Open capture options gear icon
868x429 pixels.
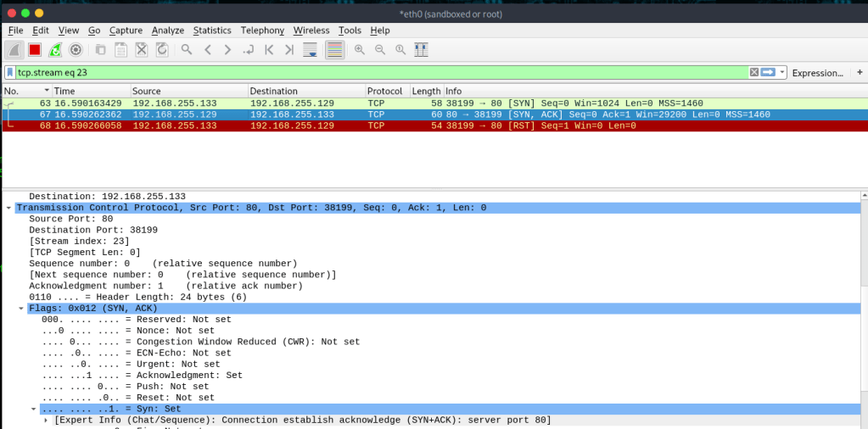point(76,50)
